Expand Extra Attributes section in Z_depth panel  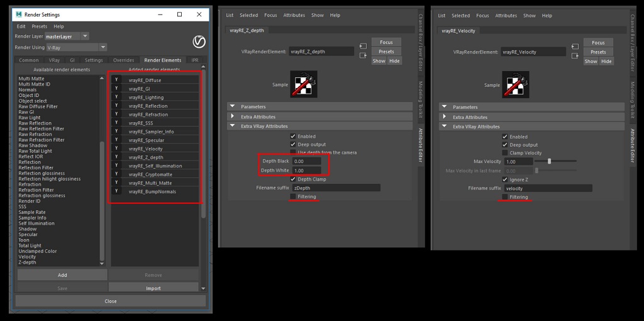(233, 117)
